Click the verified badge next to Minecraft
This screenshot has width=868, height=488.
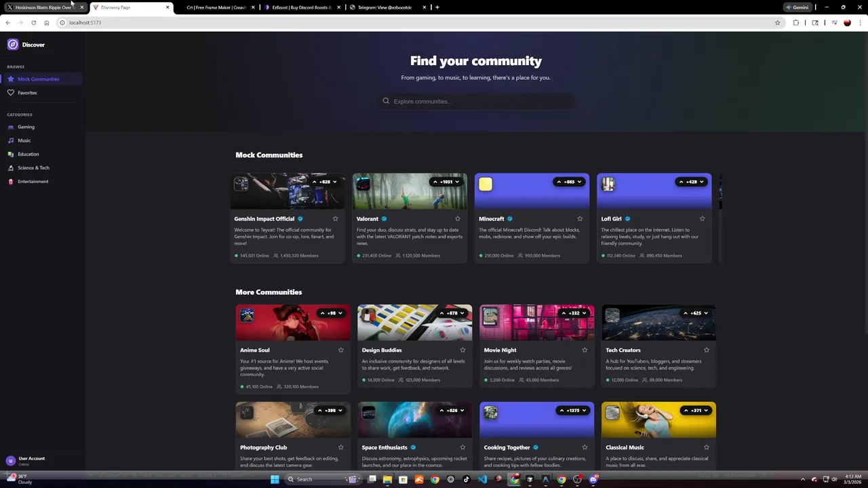coord(510,219)
